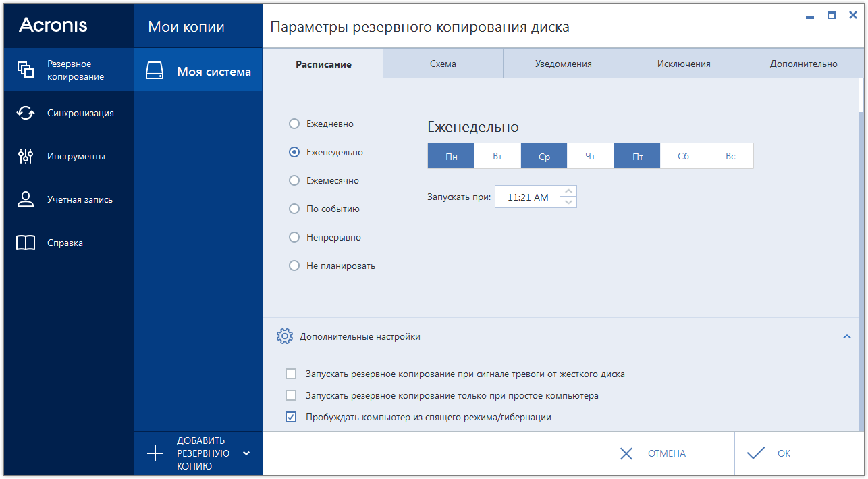This screenshot has width=868, height=479.
Task: Click the Учетная запись account icon
Action: [26, 199]
